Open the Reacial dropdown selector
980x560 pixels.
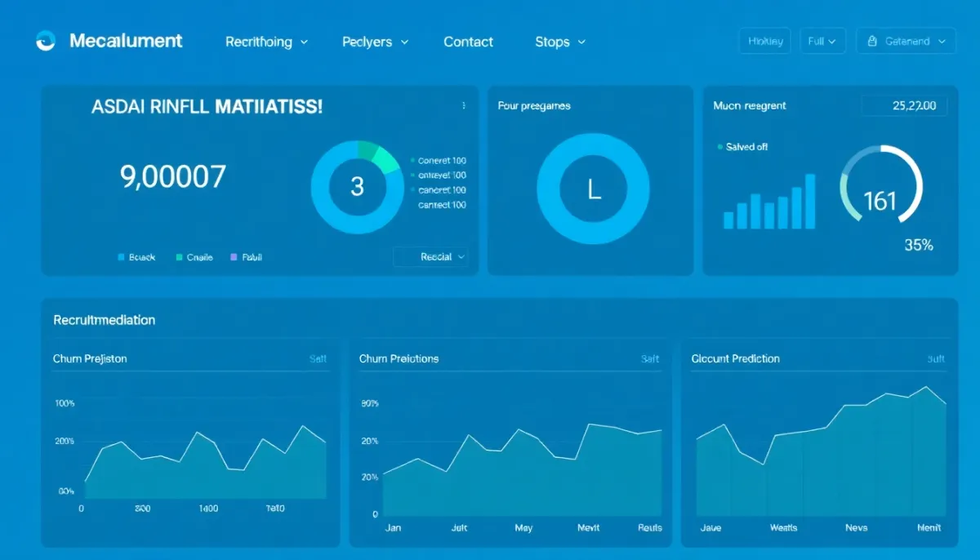click(430, 256)
